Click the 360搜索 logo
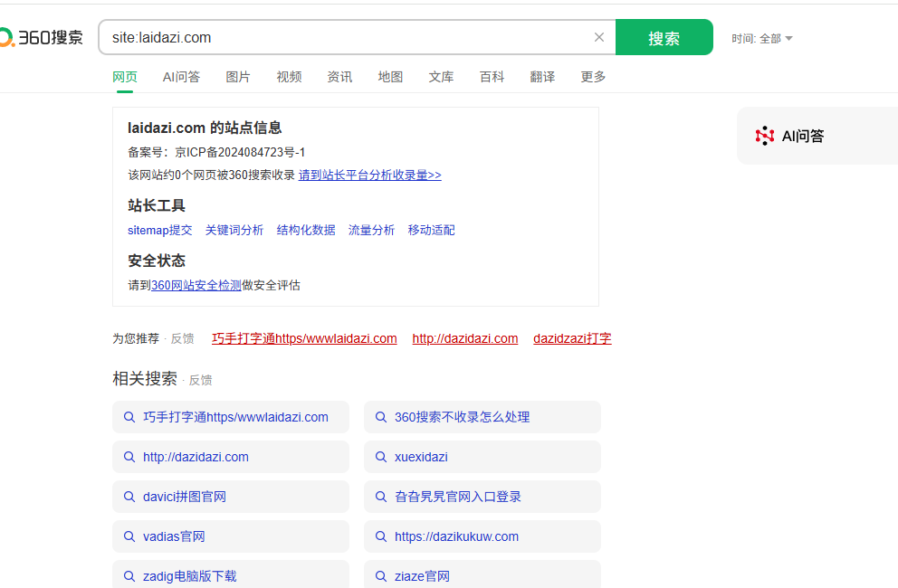The image size is (898, 588). (x=42, y=37)
